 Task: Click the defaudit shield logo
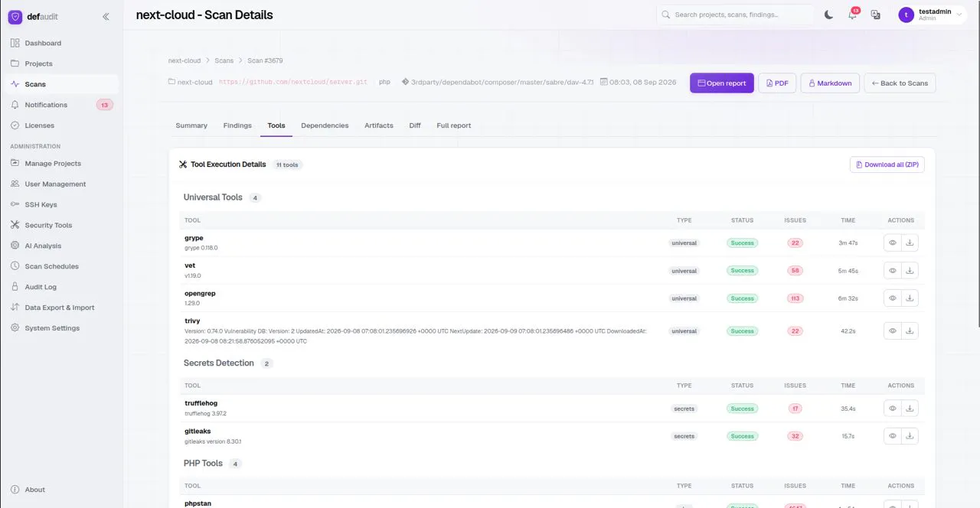pos(15,16)
